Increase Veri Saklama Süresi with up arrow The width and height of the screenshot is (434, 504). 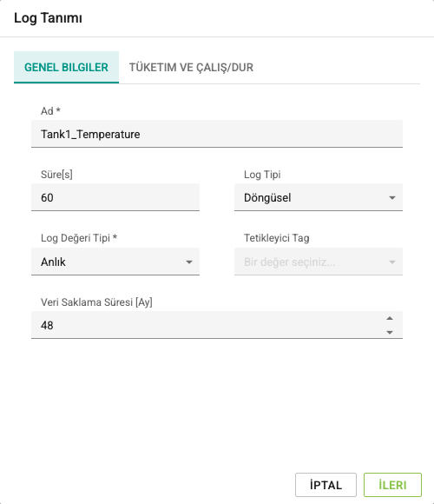coord(390,318)
